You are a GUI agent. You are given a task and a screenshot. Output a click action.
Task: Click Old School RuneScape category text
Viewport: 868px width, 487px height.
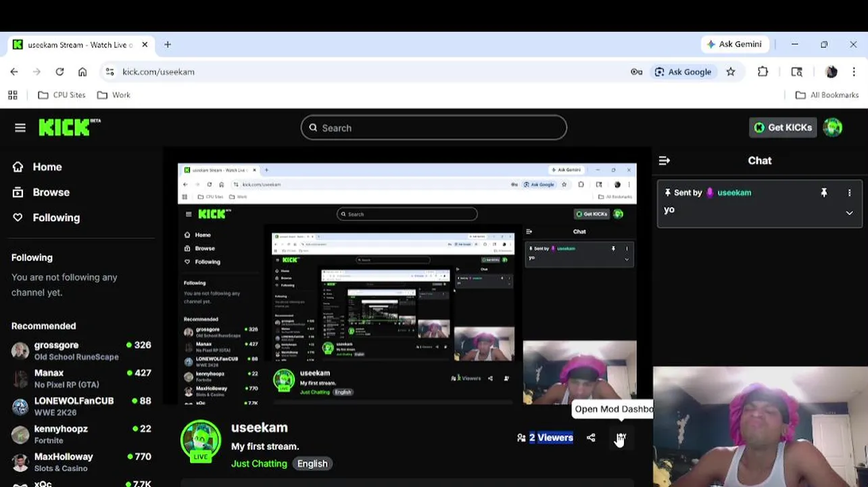tap(76, 357)
